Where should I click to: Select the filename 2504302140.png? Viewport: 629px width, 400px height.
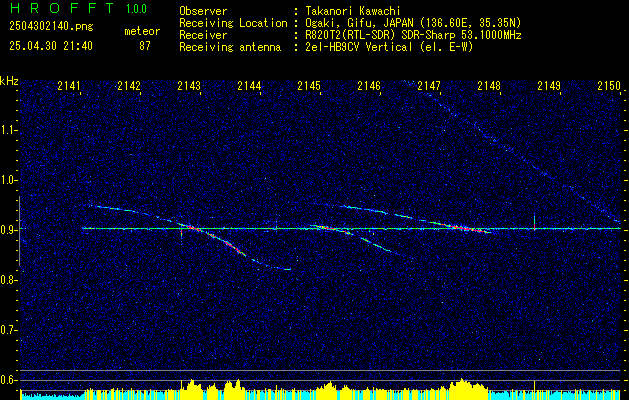click(x=51, y=27)
